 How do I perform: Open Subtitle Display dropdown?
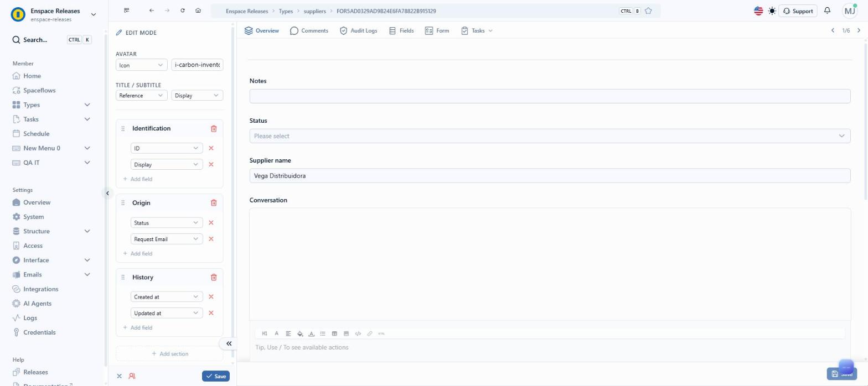[x=197, y=96]
